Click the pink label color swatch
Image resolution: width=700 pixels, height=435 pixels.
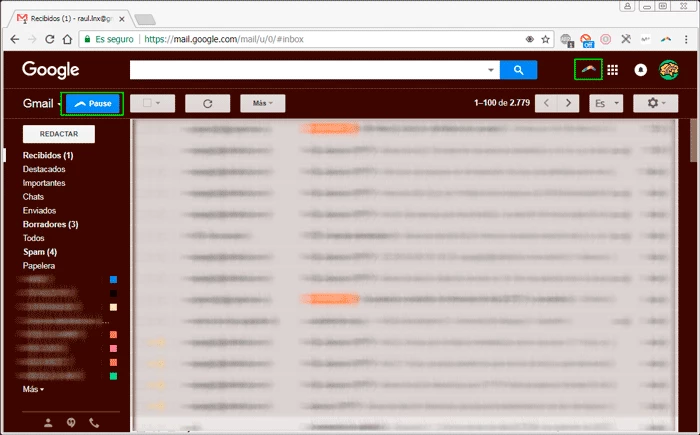[x=113, y=349]
